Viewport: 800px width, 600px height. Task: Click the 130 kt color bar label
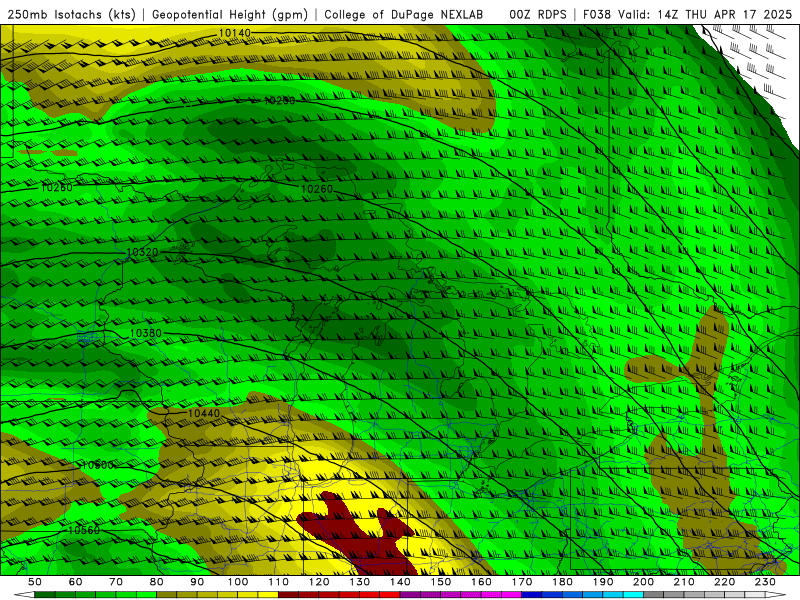click(x=360, y=582)
